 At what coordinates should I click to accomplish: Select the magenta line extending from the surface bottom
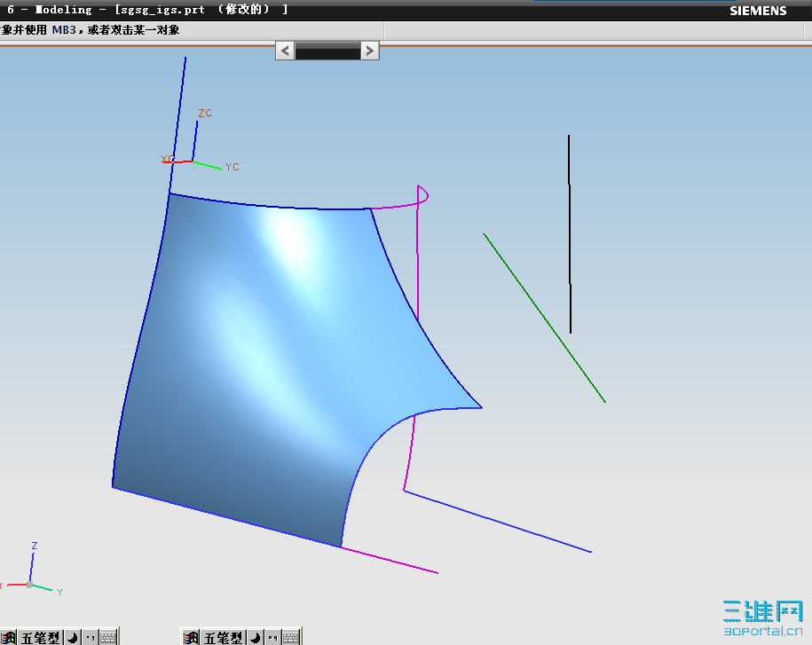pyautogui.click(x=390, y=560)
